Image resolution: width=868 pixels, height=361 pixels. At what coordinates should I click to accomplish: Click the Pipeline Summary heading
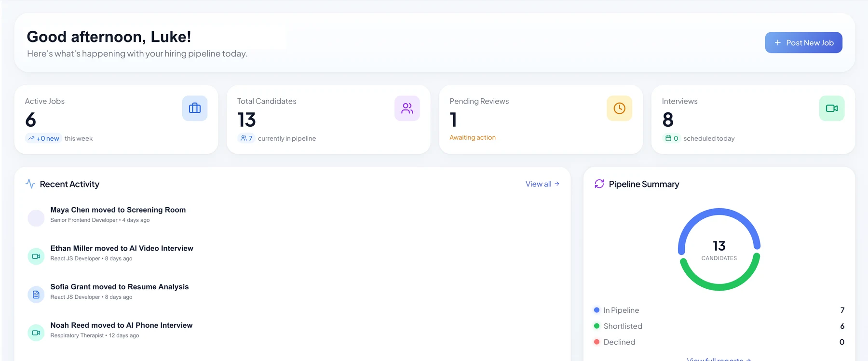pyautogui.click(x=644, y=184)
